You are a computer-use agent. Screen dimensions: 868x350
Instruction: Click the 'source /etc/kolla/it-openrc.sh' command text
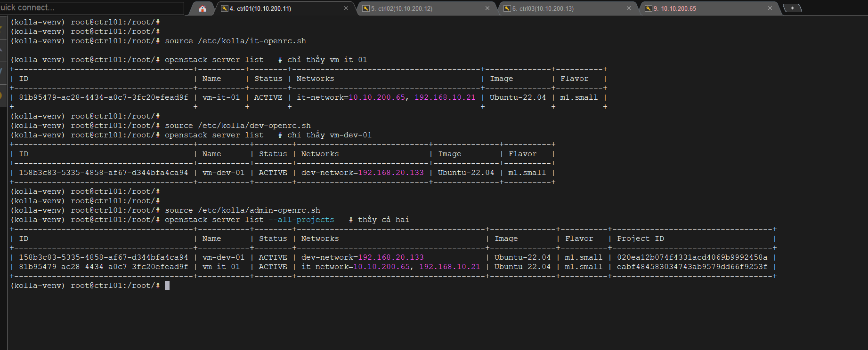[x=235, y=41]
